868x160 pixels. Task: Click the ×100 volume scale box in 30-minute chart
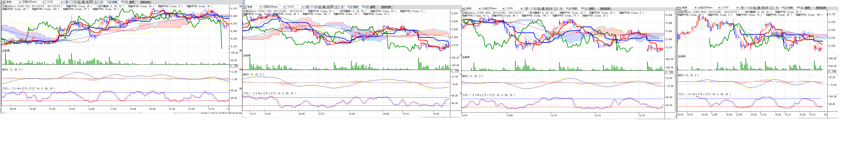pos(669,72)
